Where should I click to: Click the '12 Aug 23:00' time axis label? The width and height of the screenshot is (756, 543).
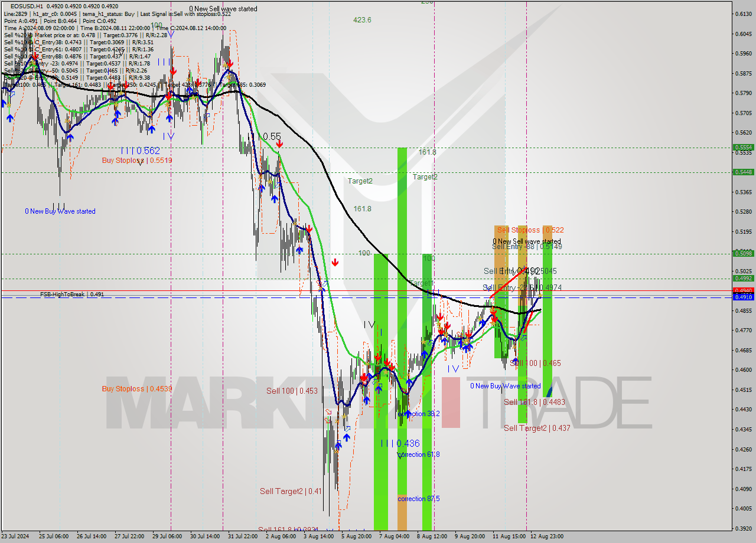tap(546, 537)
